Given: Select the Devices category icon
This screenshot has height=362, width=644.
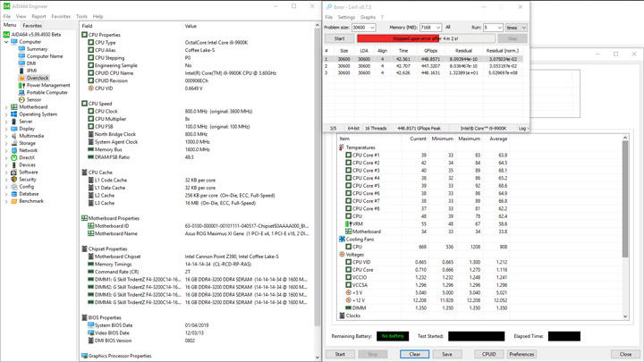Looking at the screenshot, I should pos(14,165).
